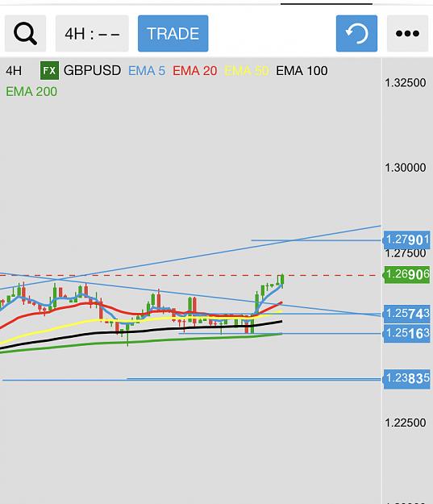Select the green 1.26906 current price tag
This screenshot has width=433, height=504.
coord(406,274)
